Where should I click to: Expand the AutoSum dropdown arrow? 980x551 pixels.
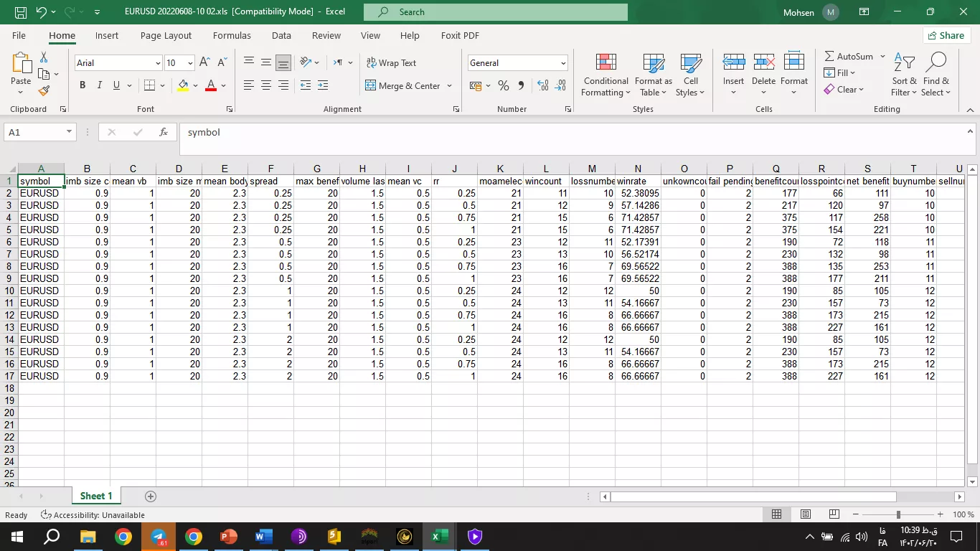(x=882, y=56)
